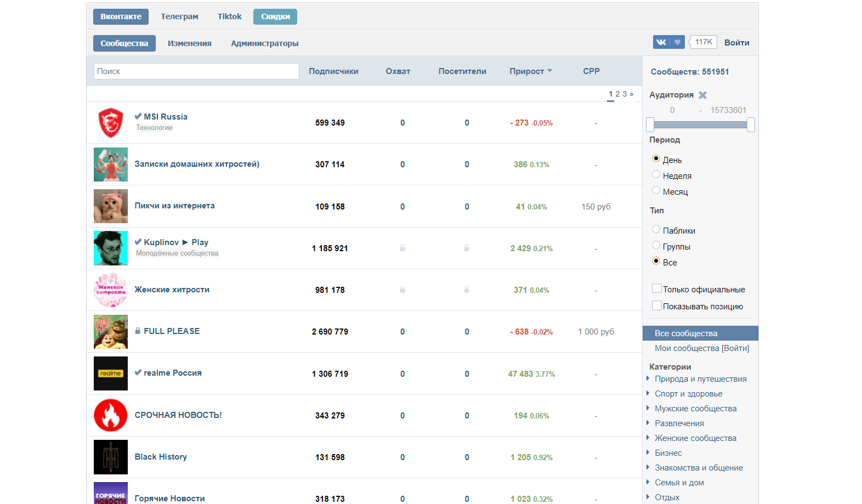Enable Только официальные checkbox
Viewport: 862px width, 504px height.
656,288
